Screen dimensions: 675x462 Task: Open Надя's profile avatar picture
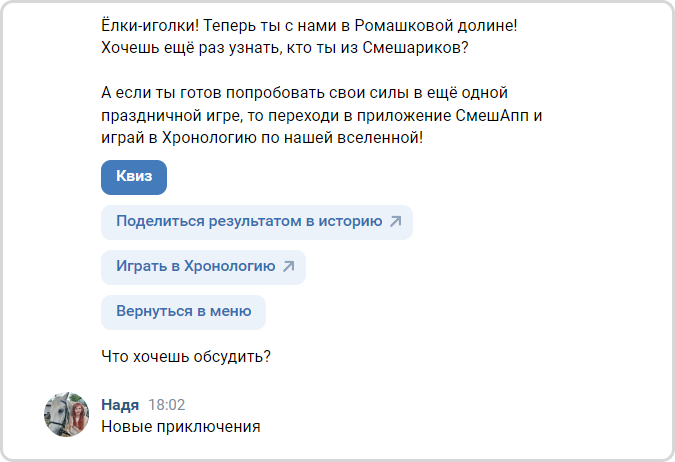[68, 414]
